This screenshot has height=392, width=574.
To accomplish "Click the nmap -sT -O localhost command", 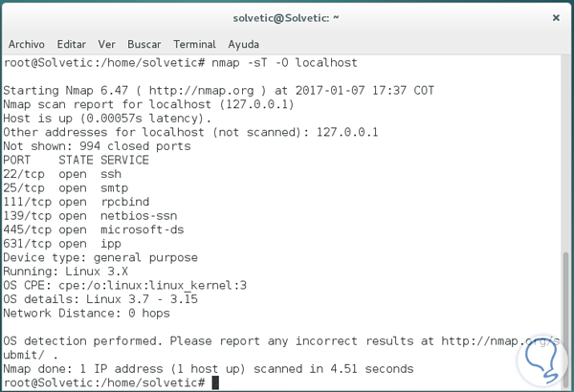I will (282, 62).
